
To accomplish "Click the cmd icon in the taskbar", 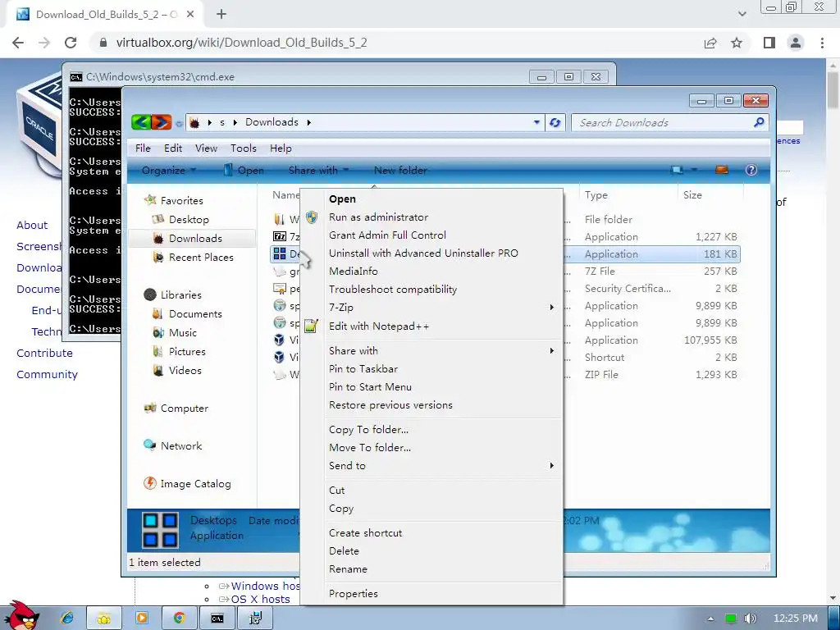I will coord(217,619).
